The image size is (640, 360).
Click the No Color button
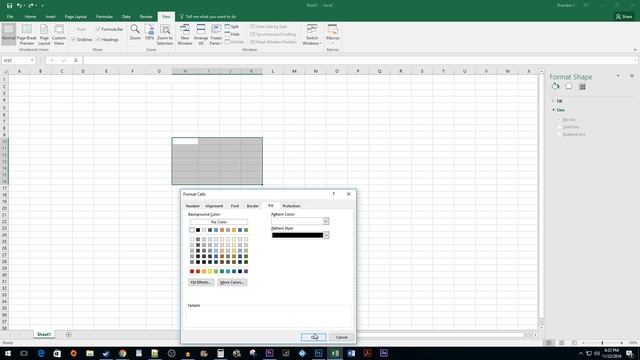click(x=219, y=222)
